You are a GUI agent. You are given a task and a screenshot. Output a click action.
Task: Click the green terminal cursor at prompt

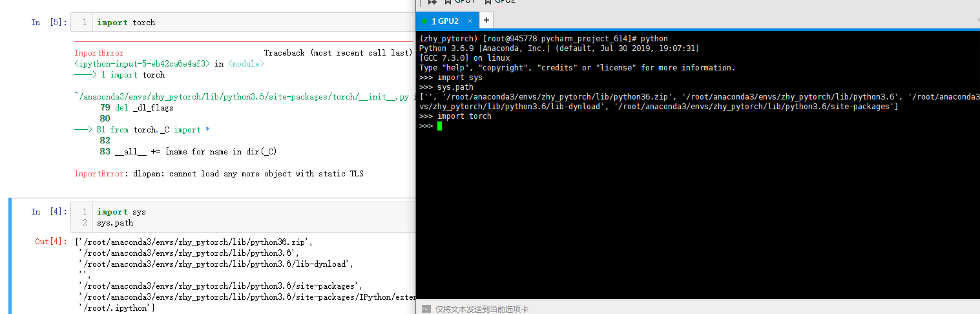[440, 126]
